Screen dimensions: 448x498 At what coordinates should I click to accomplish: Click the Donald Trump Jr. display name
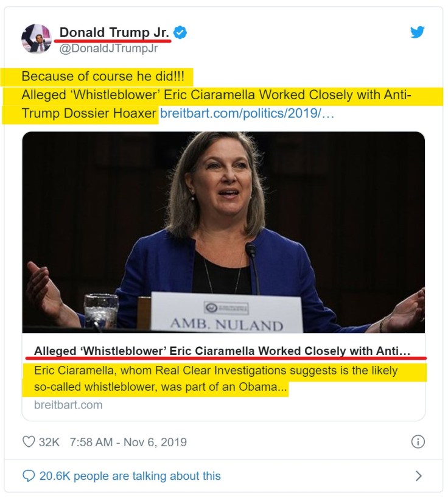114,32
